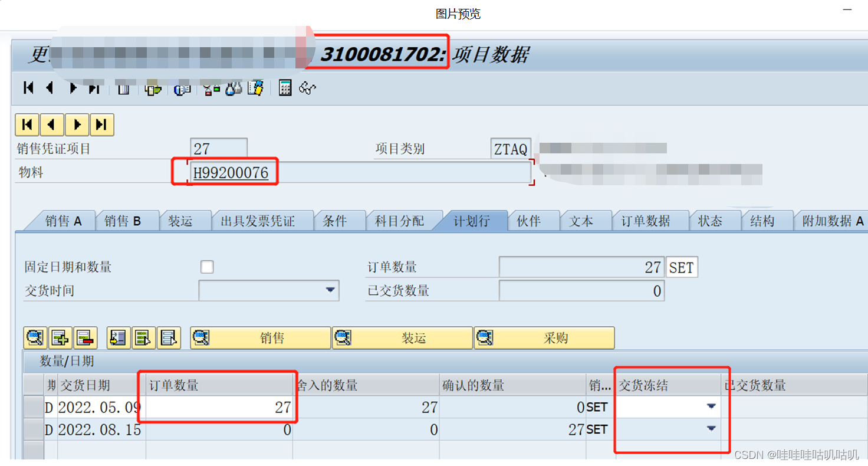Click 确认的数量 cell 27 in second row

512,430
